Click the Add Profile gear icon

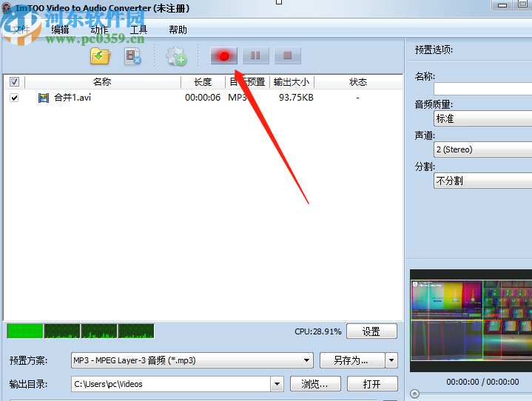[176, 56]
